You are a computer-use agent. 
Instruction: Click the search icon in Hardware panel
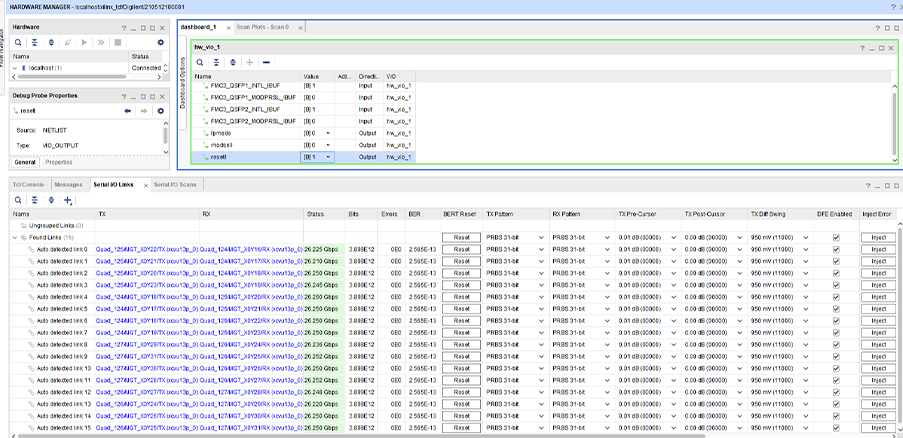18,42
